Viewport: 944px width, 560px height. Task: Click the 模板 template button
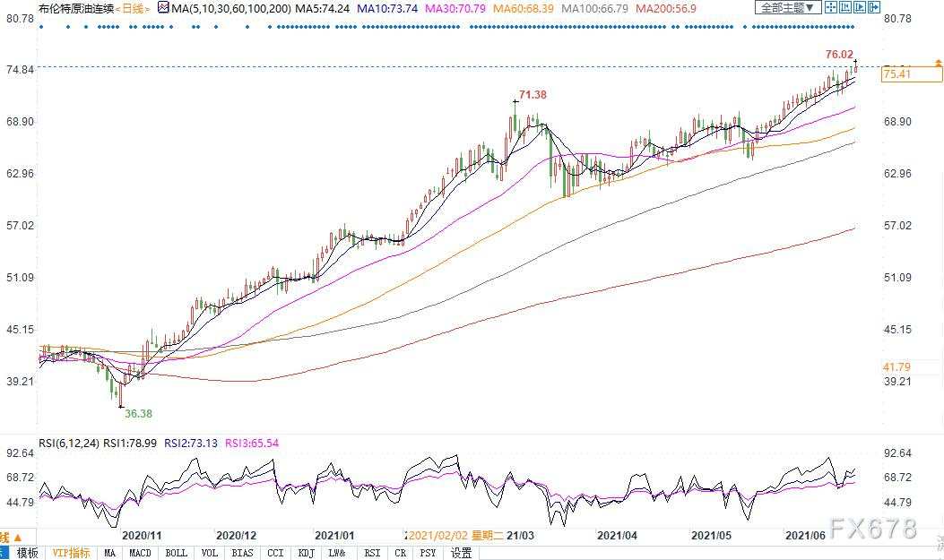pyautogui.click(x=27, y=553)
